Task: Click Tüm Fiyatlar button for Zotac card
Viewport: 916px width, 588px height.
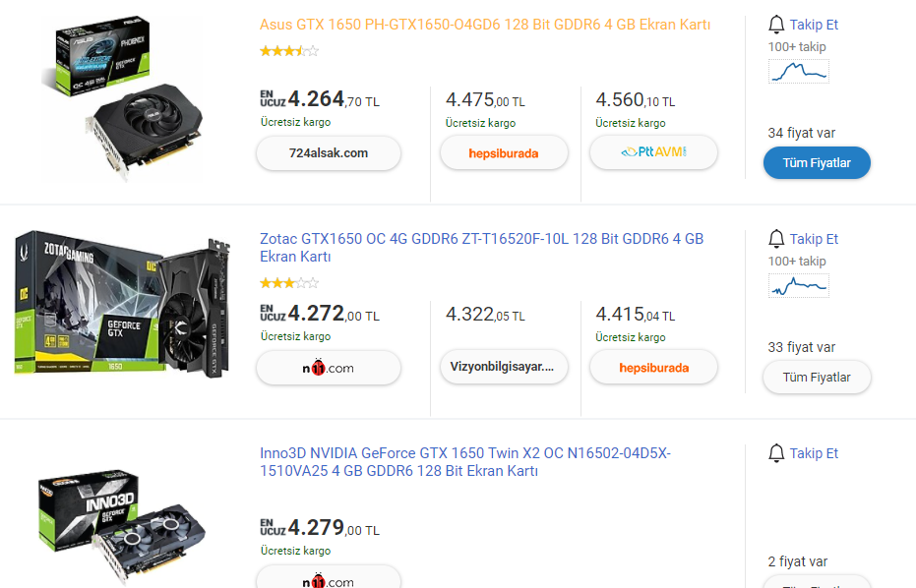Action: click(817, 378)
